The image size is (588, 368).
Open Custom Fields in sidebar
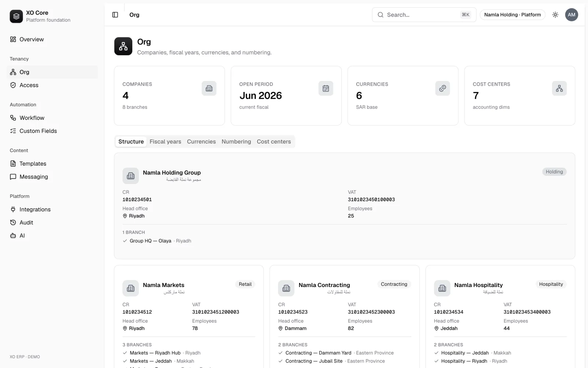52,131
